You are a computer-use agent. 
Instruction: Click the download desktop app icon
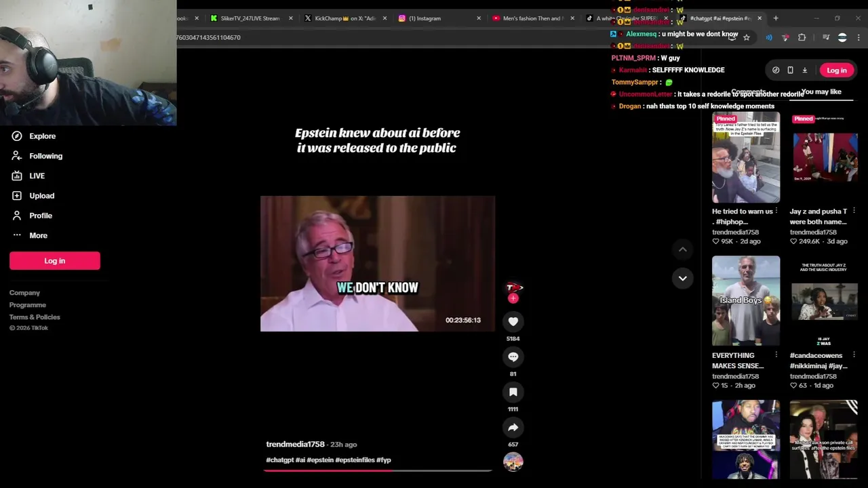(805, 70)
